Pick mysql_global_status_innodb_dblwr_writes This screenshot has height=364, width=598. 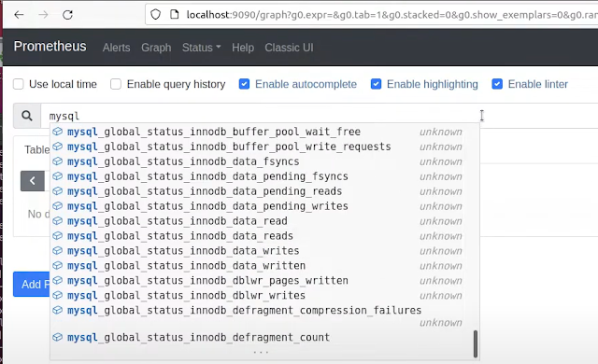point(264,296)
